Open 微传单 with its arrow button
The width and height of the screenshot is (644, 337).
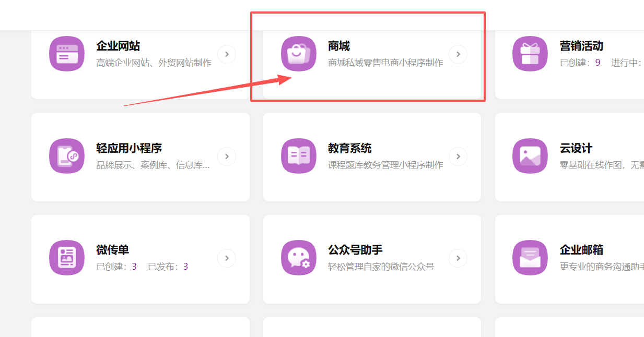[x=227, y=258]
